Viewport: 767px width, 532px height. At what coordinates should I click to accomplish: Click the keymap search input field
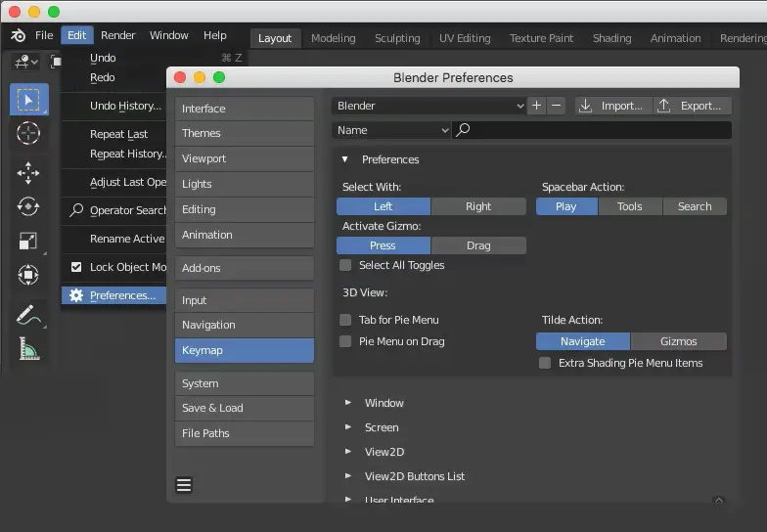(x=592, y=130)
